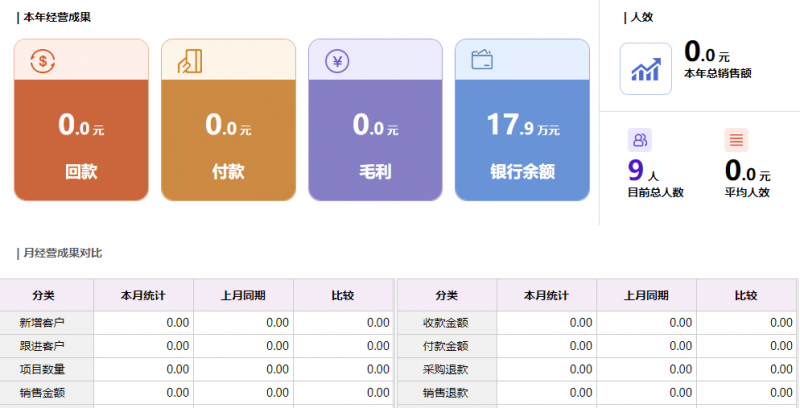Open the blue 银行余额 17.9 万元 card
The width and height of the screenshot is (800, 408).
click(522, 120)
